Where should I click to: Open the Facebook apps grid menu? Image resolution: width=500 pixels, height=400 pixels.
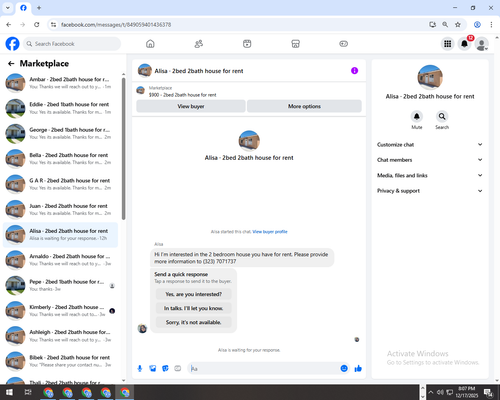(x=448, y=44)
